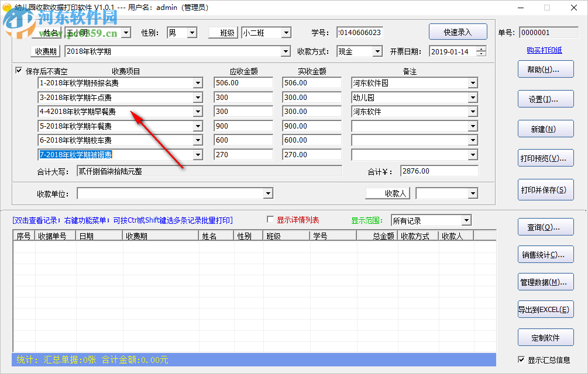The image size is (588, 374).
Task: Sort by the 日期 column header
Action: click(99, 236)
